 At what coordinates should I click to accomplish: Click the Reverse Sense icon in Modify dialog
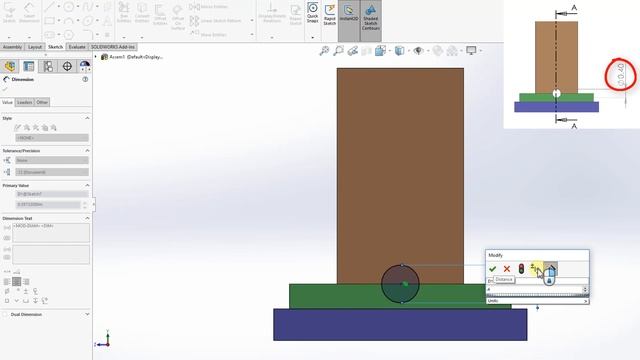[x=534, y=269]
